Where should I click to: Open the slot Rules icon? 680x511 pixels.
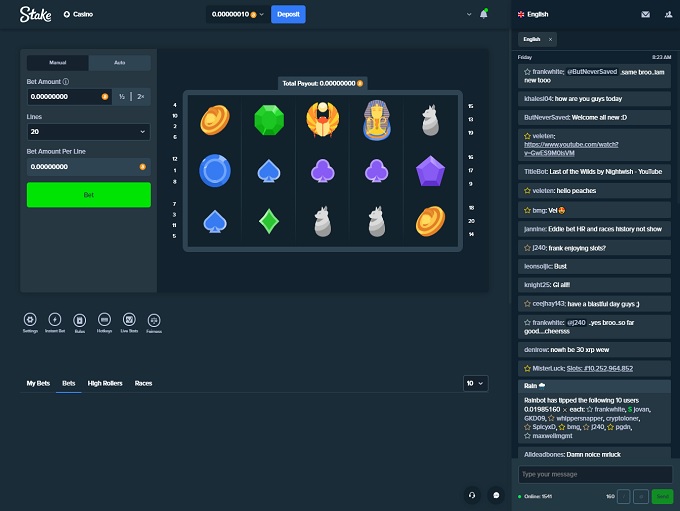click(79, 320)
